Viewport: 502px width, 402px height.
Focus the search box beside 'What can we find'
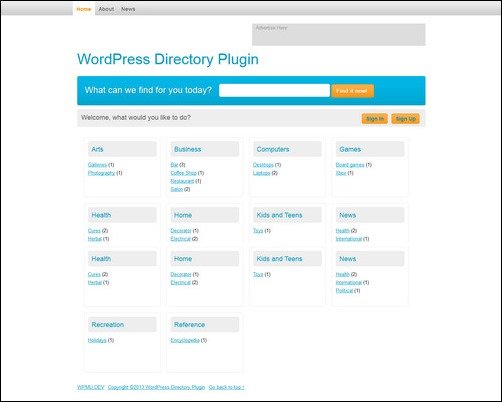pyautogui.click(x=274, y=90)
